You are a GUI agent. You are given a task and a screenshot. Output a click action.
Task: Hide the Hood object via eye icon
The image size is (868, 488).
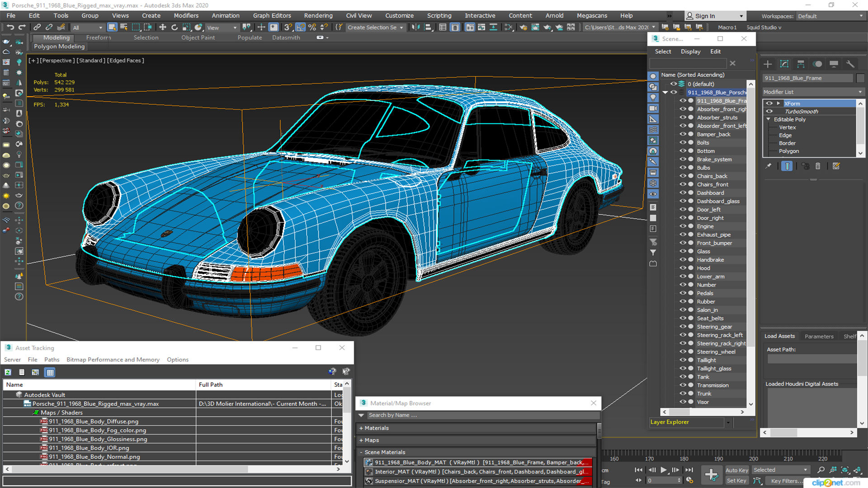[x=683, y=268]
